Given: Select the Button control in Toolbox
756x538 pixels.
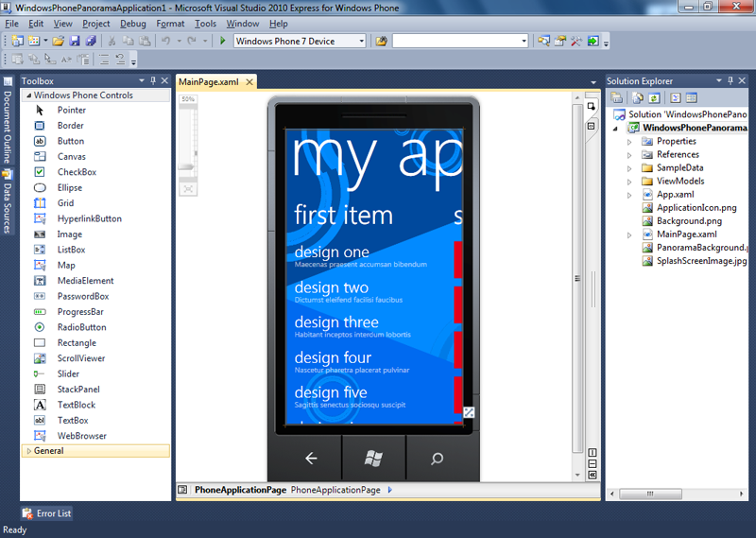Looking at the screenshot, I should click(70, 141).
